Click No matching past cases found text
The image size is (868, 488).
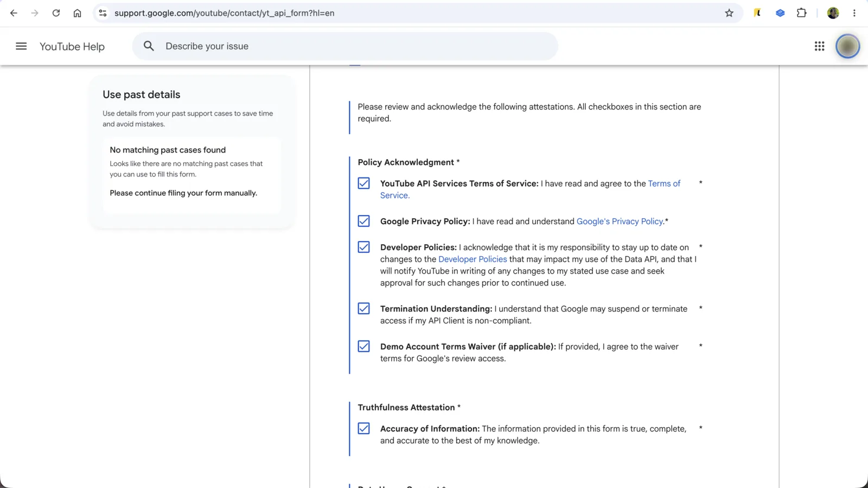tap(168, 150)
